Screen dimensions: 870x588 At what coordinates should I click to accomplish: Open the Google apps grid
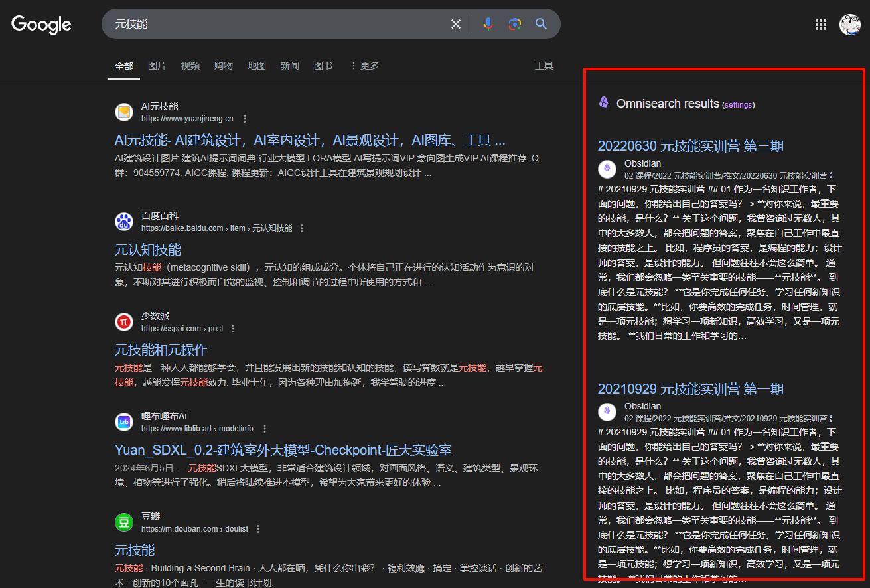point(821,25)
